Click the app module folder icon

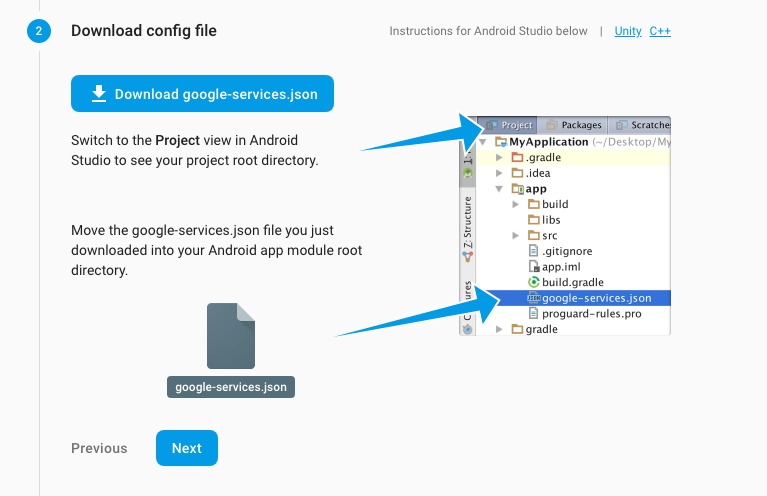point(518,189)
